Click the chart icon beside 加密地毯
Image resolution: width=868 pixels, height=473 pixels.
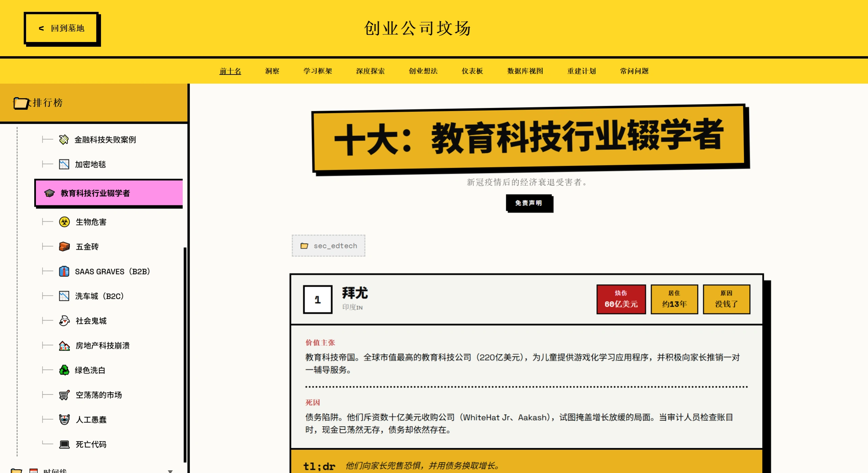click(x=64, y=164)
